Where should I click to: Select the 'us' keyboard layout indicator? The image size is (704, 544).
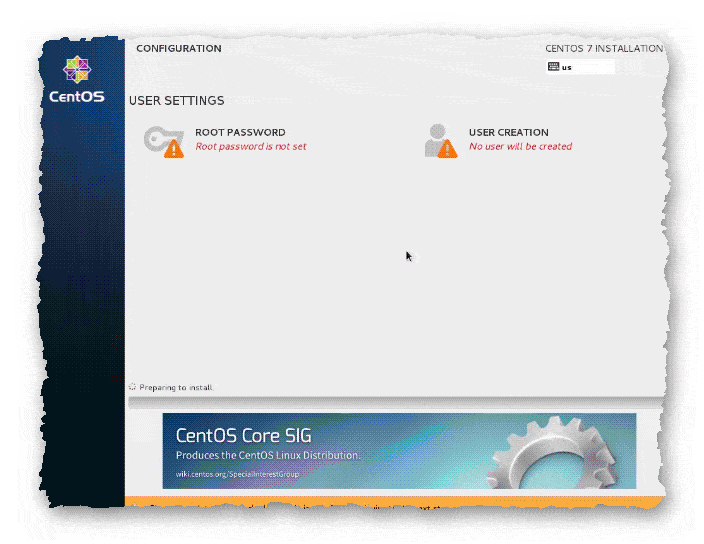pyautogui.click(x=580, y=67)
